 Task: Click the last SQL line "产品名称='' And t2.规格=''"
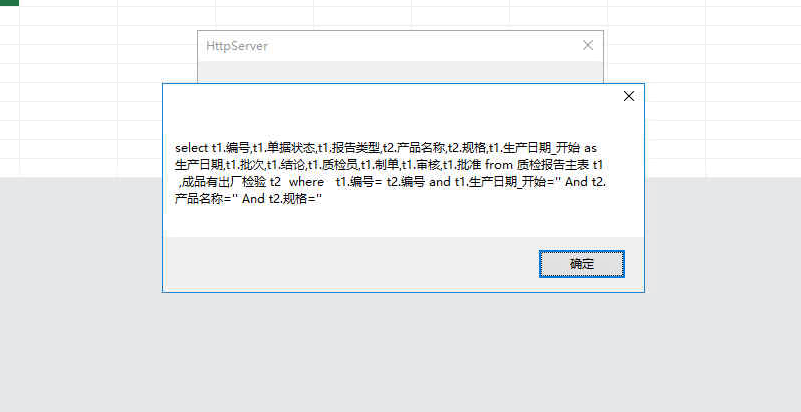248,199
